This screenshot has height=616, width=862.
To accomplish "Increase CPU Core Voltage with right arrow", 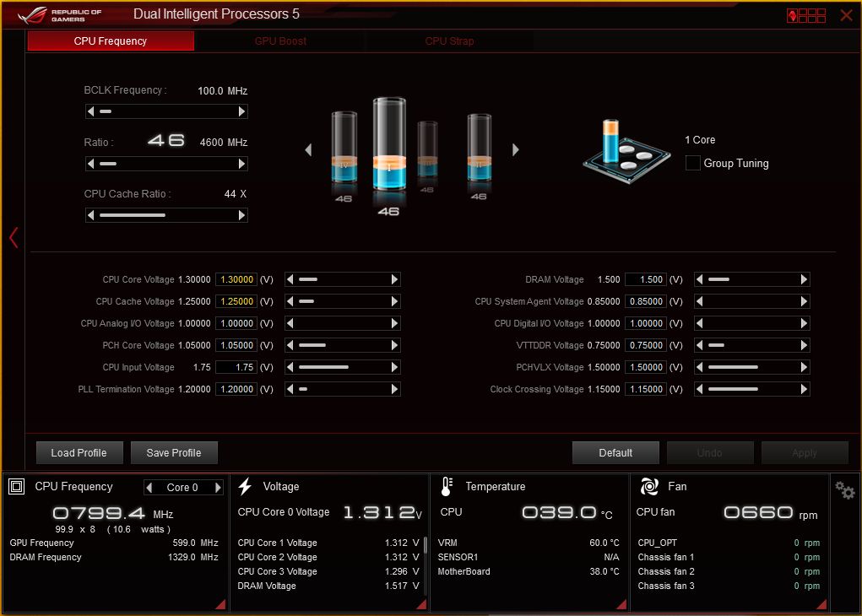I will coord(394,279).
